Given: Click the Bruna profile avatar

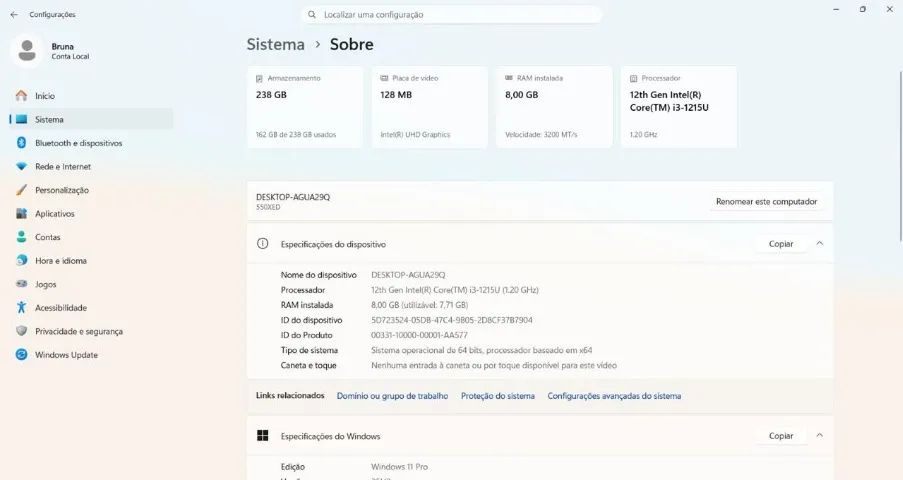Looking at the screenshot, I should pos(26,51).
